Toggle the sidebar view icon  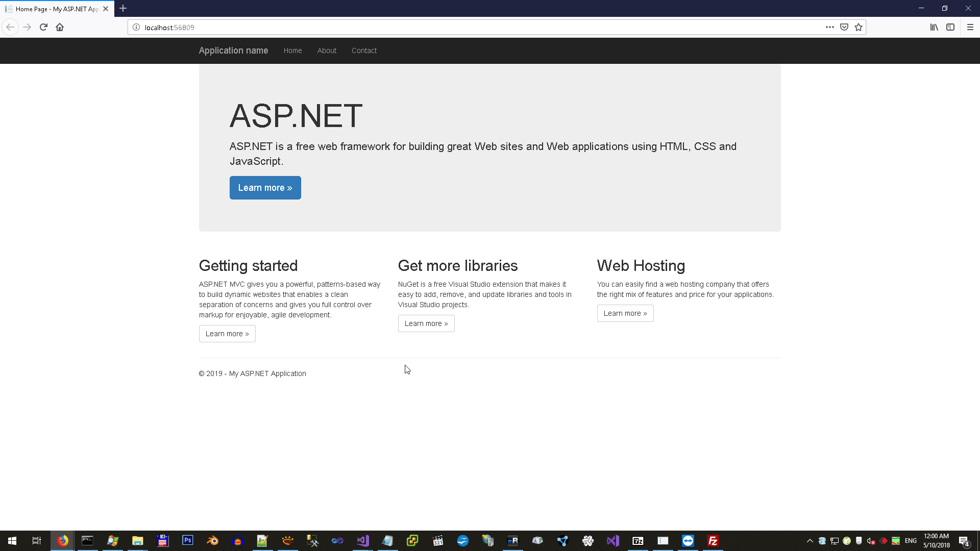pyautogui.click(x=950, y=27)
